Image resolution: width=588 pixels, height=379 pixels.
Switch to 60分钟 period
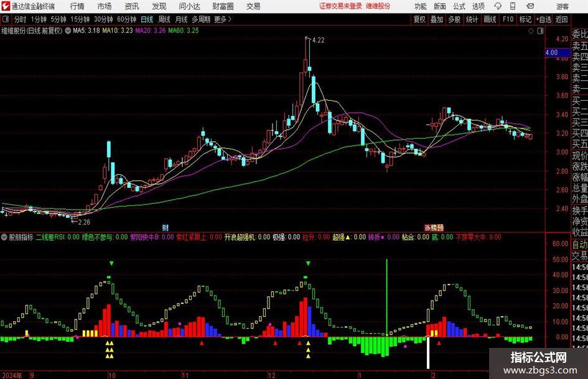pyautogui.click(x=126, y=19)
